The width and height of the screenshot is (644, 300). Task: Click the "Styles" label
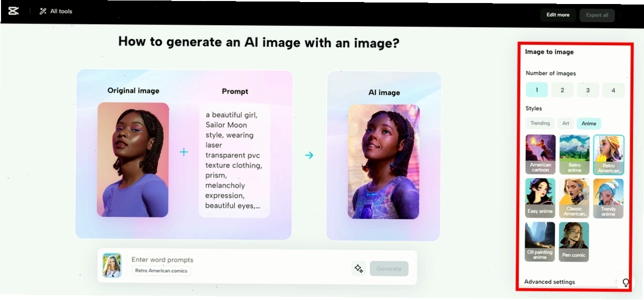pyautogui.click(x=534, y=109)
